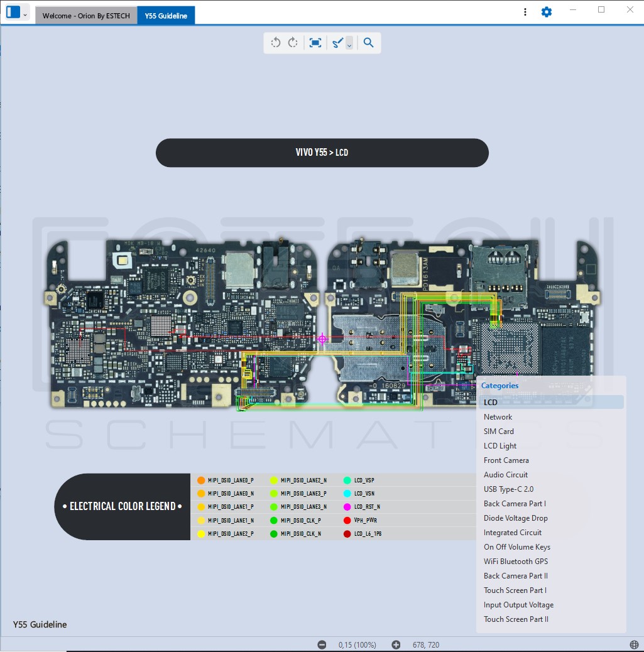
Task: Open Touch Screen Part II category
Action: (551, 619)
